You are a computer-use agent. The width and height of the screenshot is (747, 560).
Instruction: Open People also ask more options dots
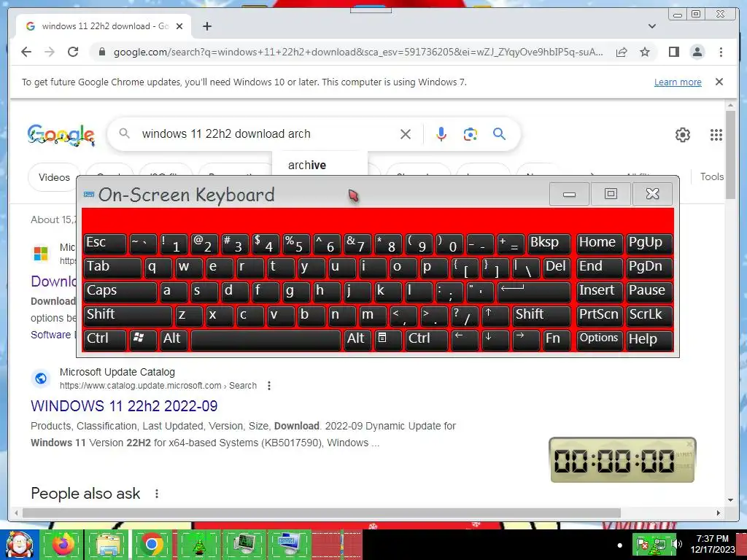[157, 494]
